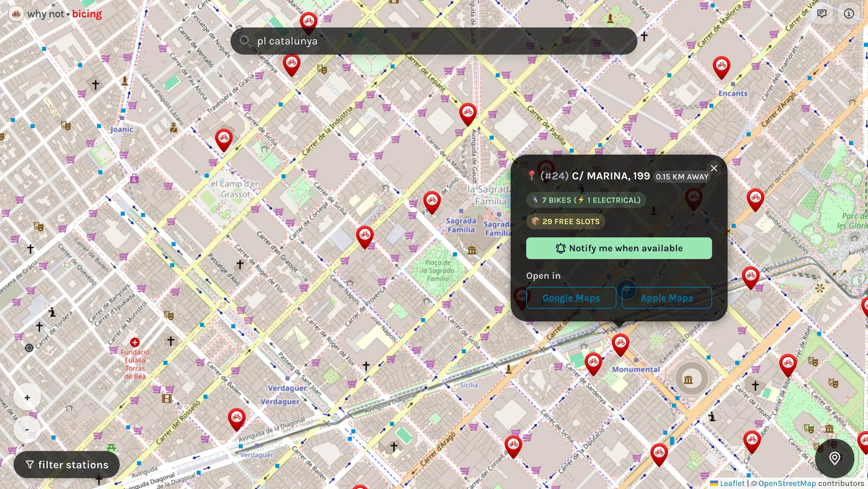Open the feedback chat icon top right
The height and width of the screenshot is (489, 868).
click(822, 14)
